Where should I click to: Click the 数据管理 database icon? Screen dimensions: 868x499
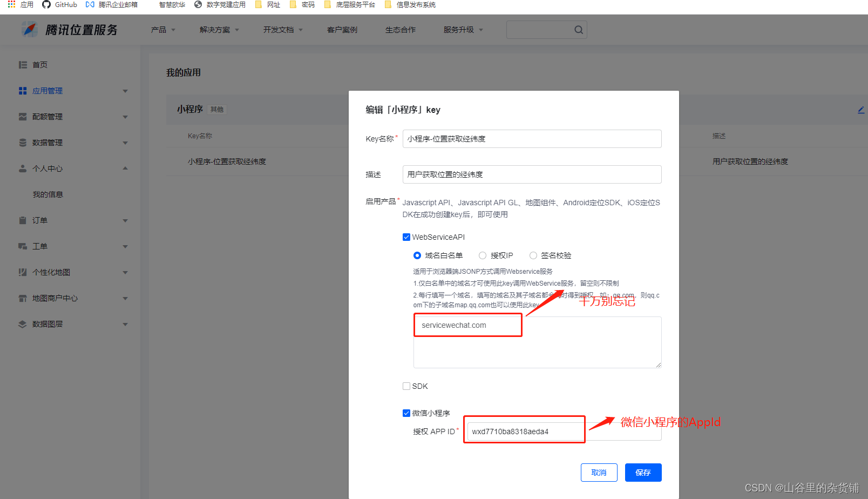click(x=23, y=143)
